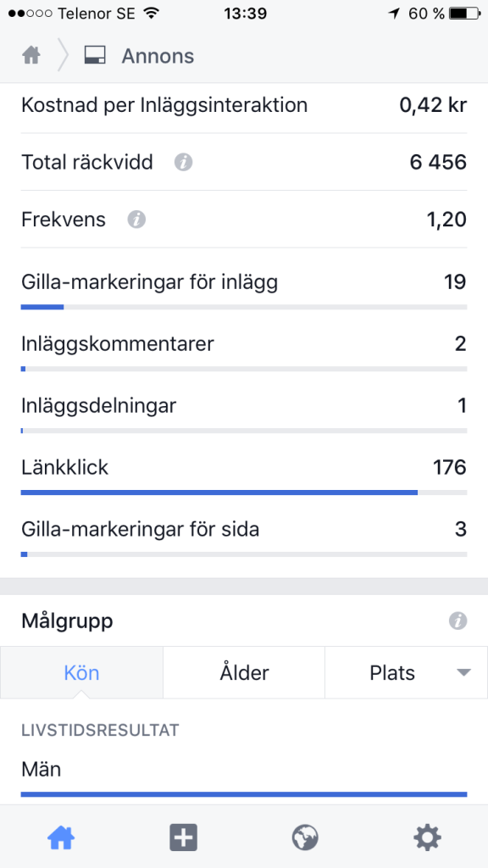Tap the Kostnad per Inläggsinteraktion row
This screenshot has width=488, height=868.
tap(244, 105)
